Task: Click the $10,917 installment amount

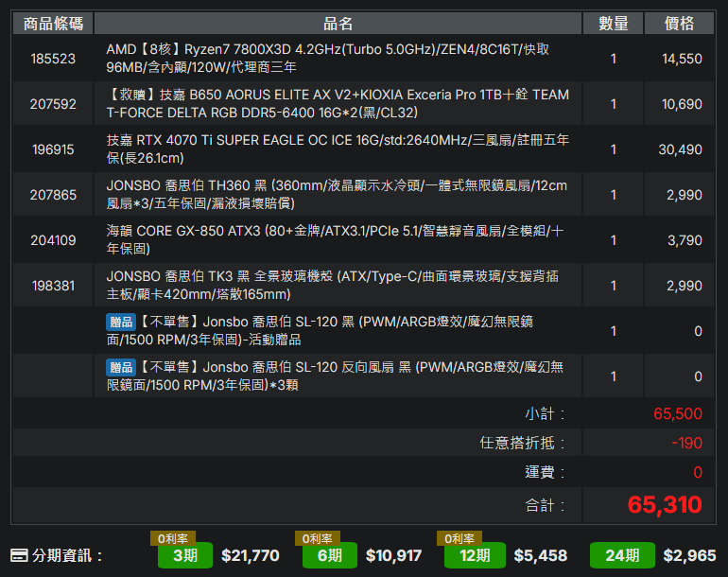Action: pos(393,555)
